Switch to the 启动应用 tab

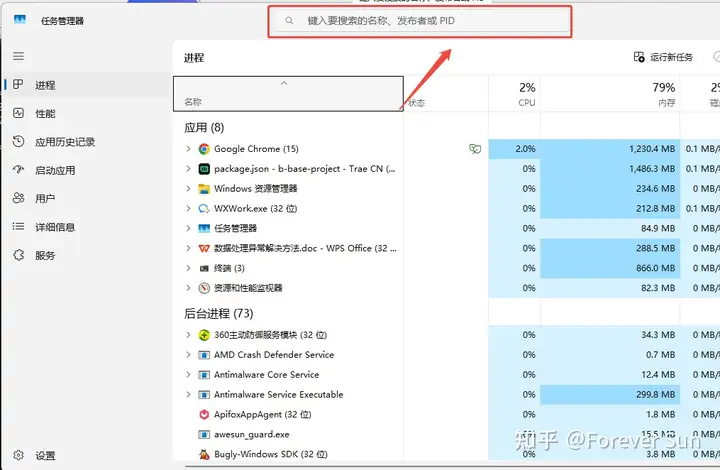pyautogui.click(x=87, y=170)
